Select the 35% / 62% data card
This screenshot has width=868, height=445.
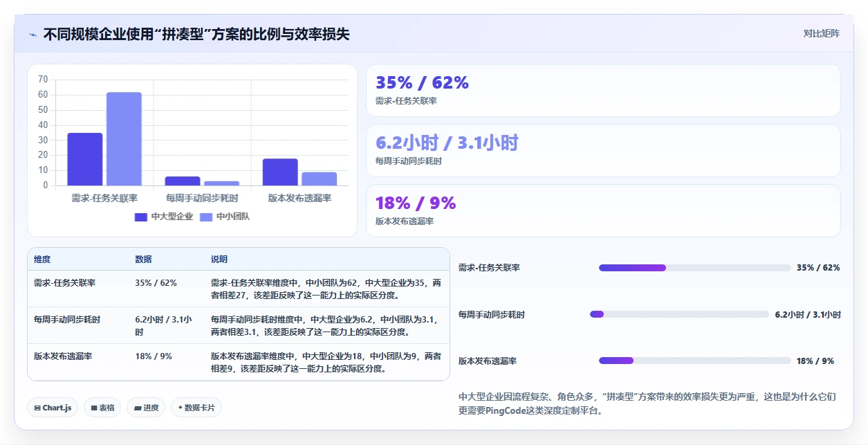[x=603, y=91]
